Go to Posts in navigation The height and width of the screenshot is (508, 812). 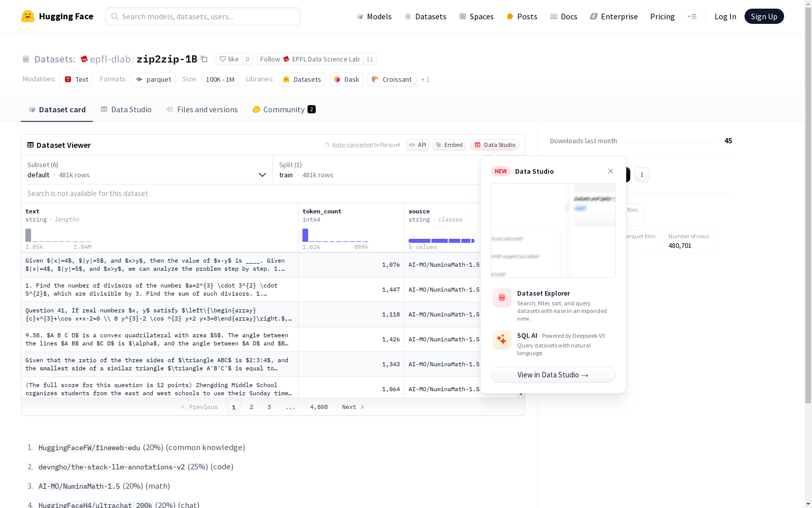[522, 16]
